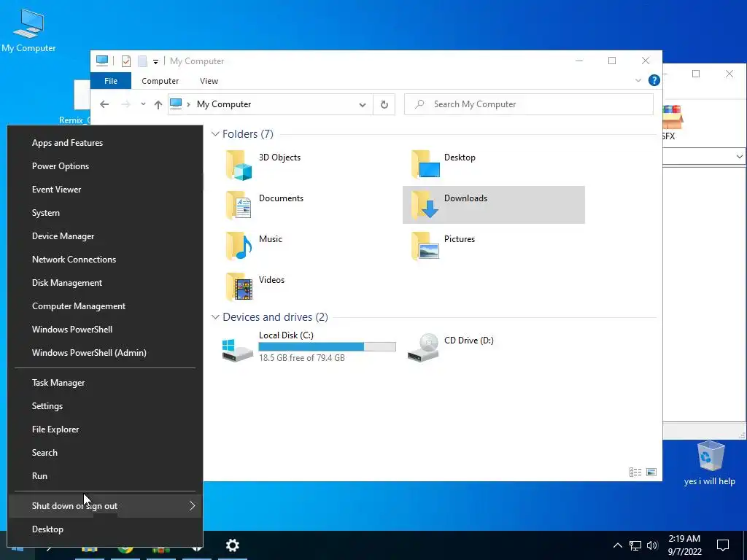The height and width of the screenshot is (560, 747).
Task: Open the clock showing 2:19 AM
Action: (684, 545)
